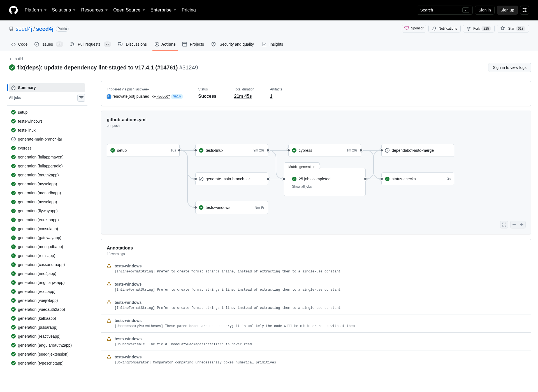Select the Actions tab
Viewport: 538px width, 392px height.
(165, 44)
